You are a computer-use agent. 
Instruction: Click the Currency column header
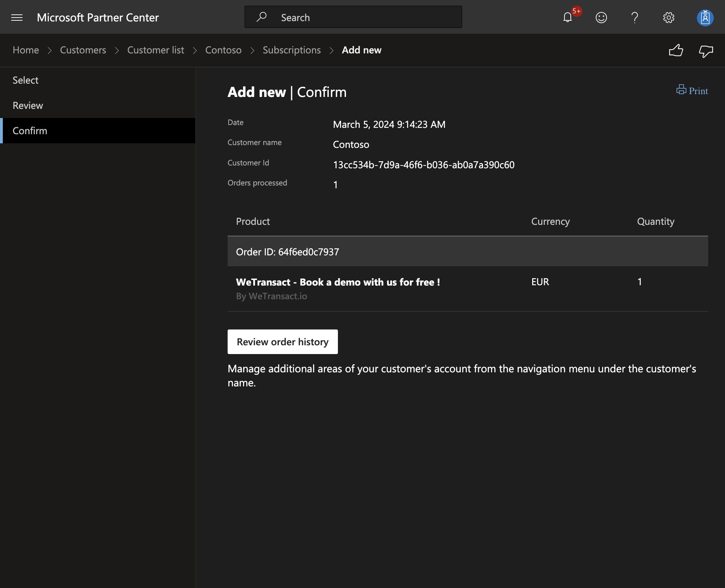point(550,221)
